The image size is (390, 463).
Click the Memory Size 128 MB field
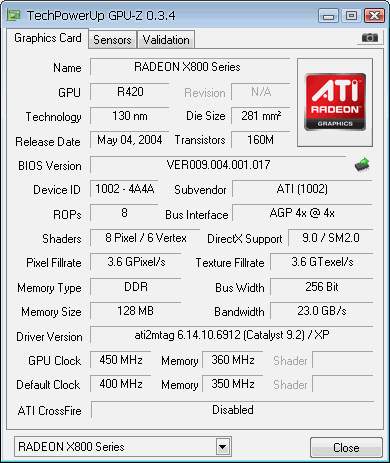136,311
